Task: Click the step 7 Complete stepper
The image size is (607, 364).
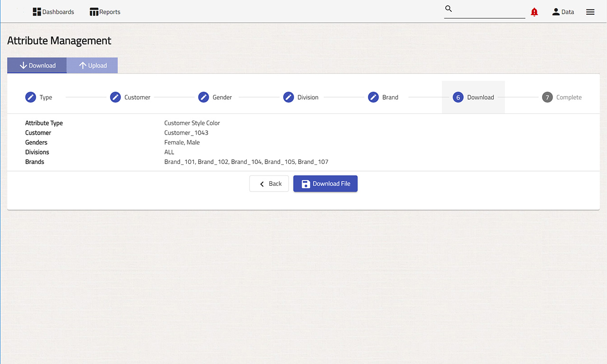Action: (562, 97)
